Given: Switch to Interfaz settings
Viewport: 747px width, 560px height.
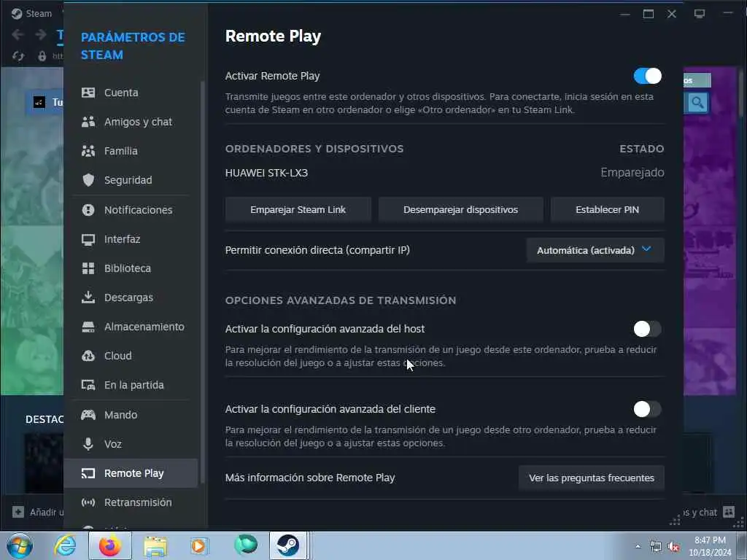Looking at the screenshot, I should 131,239.
